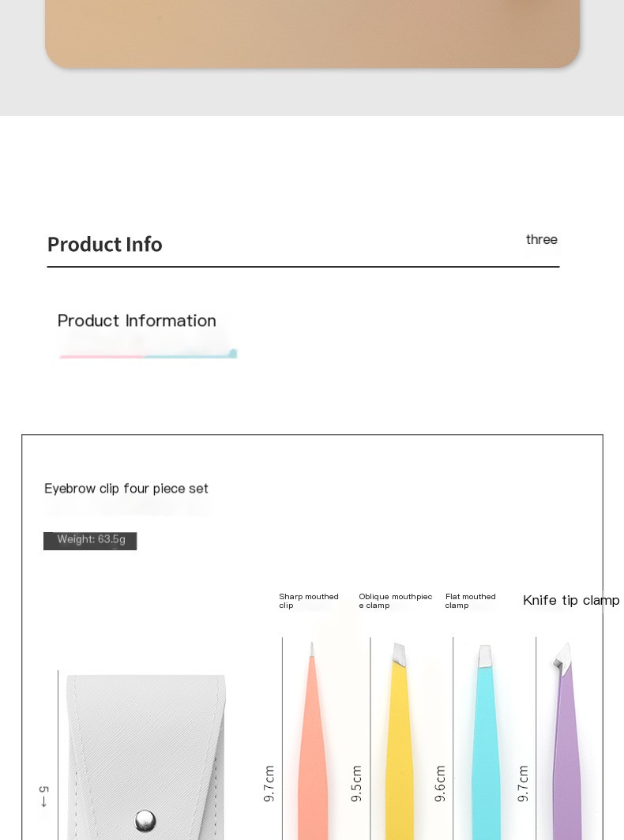The height and width of the screenshot is (840, 624).
Task: Click the orange sharp mouthed tweezer
Action: point(314,750)
